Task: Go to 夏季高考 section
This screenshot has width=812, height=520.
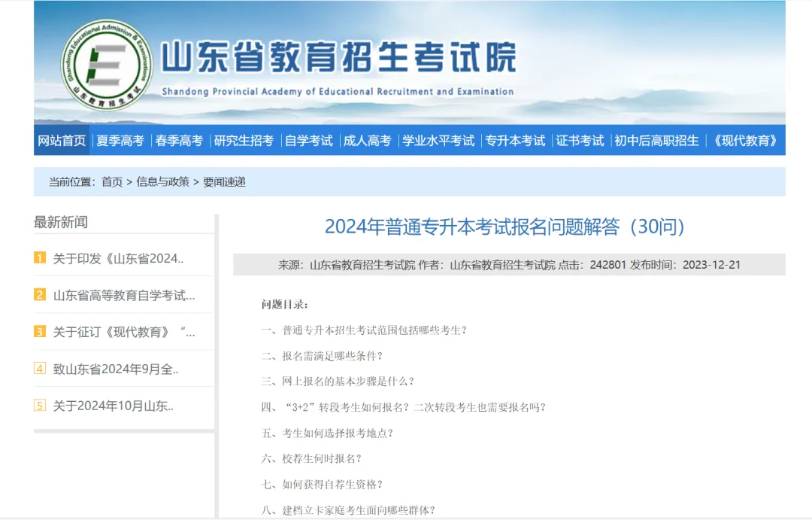Action: click(120, 141)
